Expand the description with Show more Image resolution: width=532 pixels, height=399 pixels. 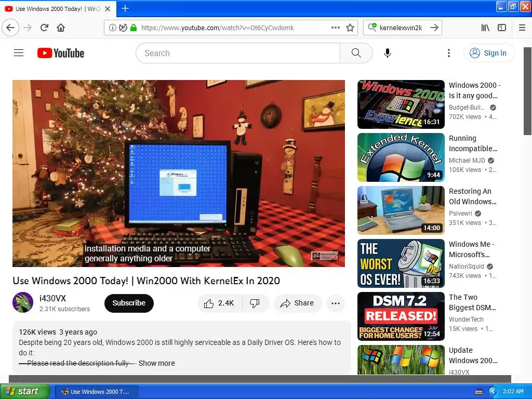pos(157,363)
